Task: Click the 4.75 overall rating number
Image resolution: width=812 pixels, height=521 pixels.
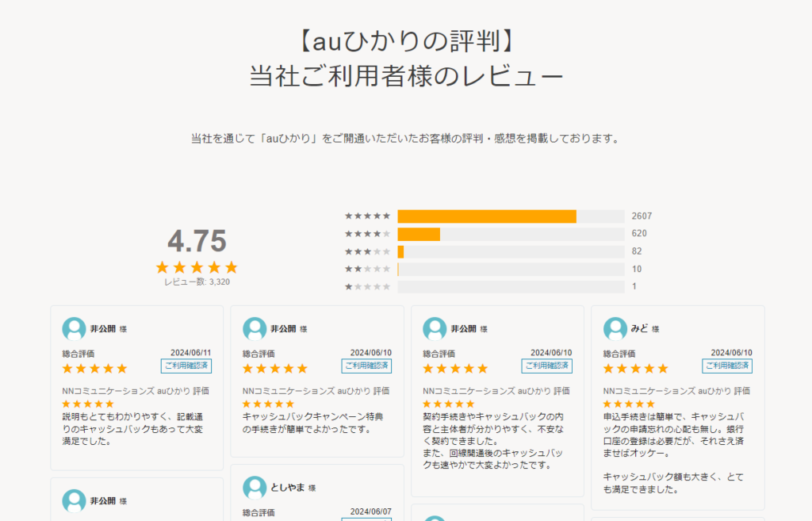Action: click(x=197, y=241)
